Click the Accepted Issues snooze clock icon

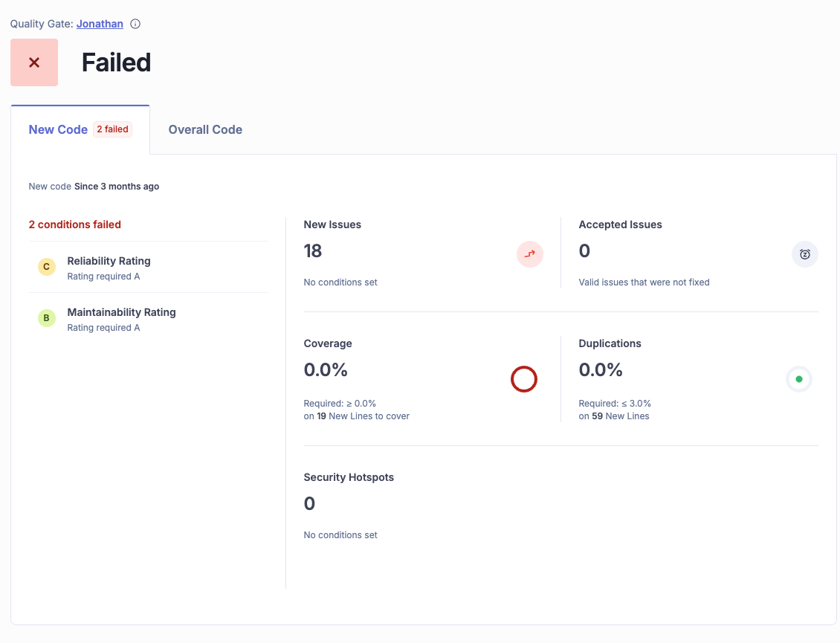pos(804,254)
